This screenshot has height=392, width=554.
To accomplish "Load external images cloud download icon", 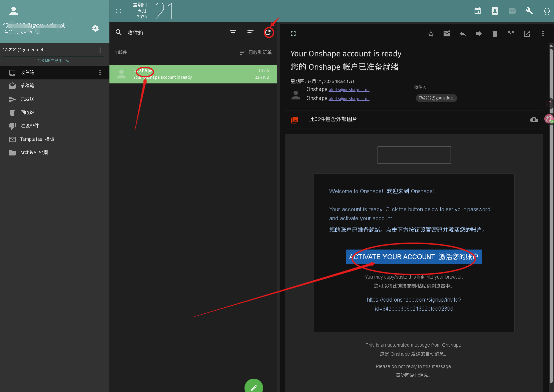I will (x=534, y=119).
